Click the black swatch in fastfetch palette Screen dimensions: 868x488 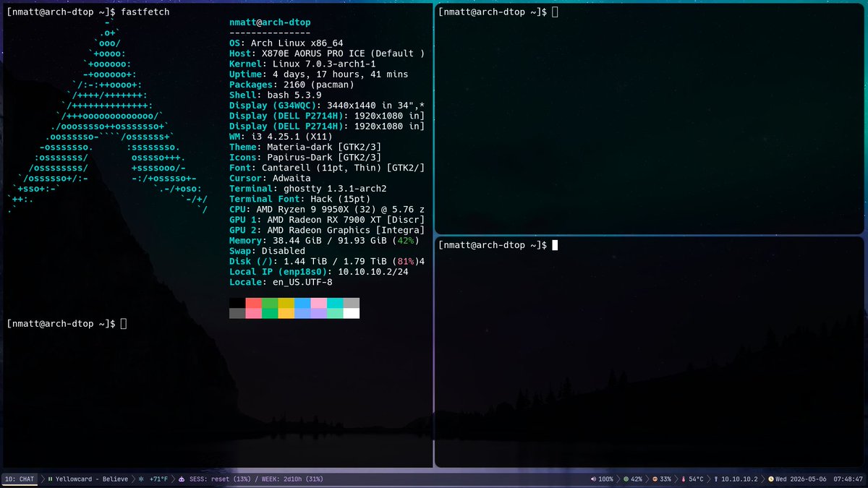(237, 303)
